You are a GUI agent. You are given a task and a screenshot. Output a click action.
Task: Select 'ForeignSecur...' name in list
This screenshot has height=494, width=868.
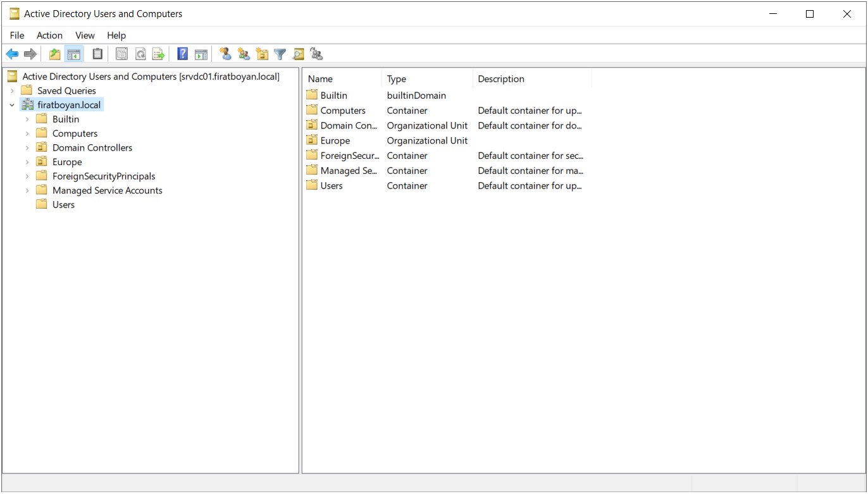click(x=350, y=156)
